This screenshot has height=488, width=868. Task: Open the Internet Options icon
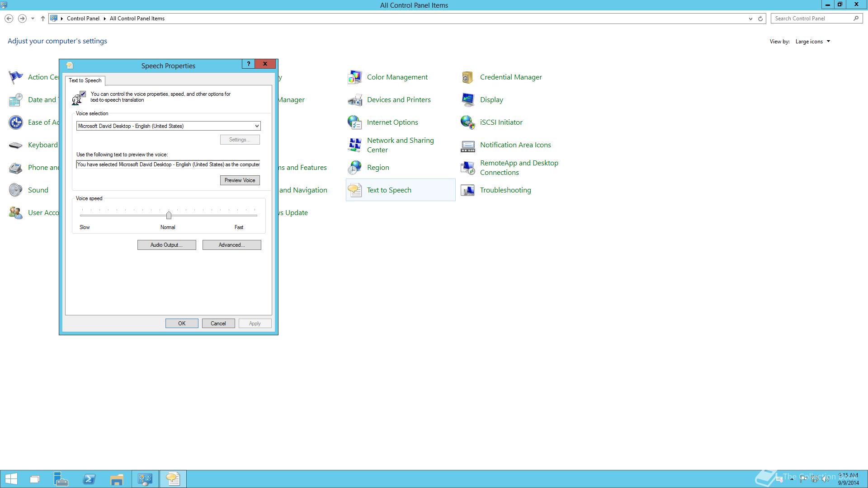[x=355, y=122]
